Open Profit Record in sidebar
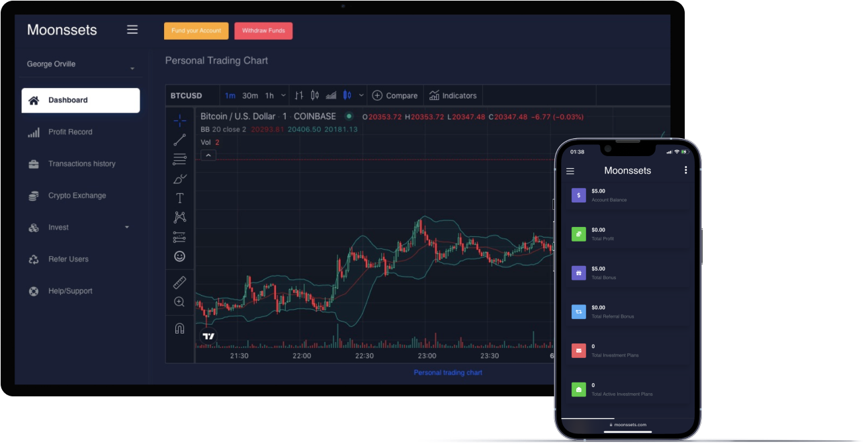 pyautogui.click(x=70, y=132)
